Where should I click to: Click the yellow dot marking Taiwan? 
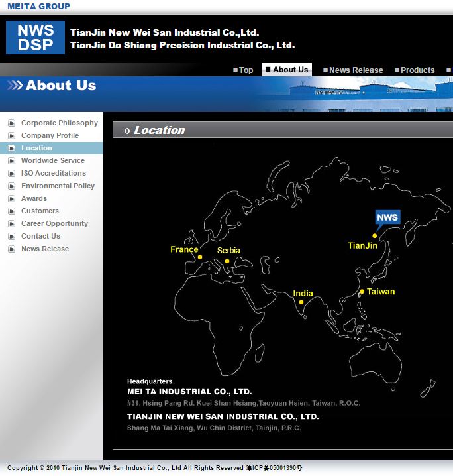click(x=362, y=292)
